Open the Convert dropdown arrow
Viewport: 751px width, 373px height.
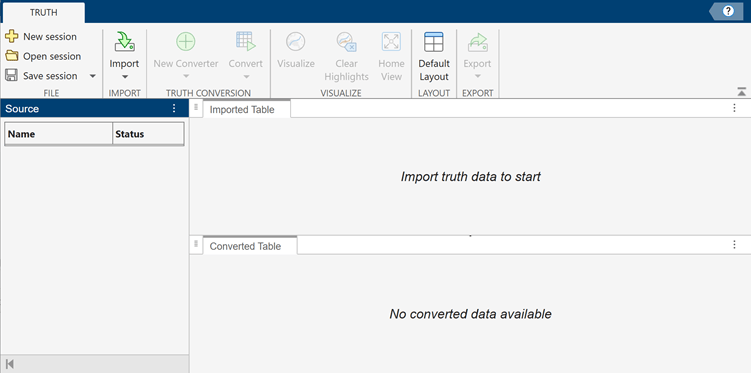point(246,77)
